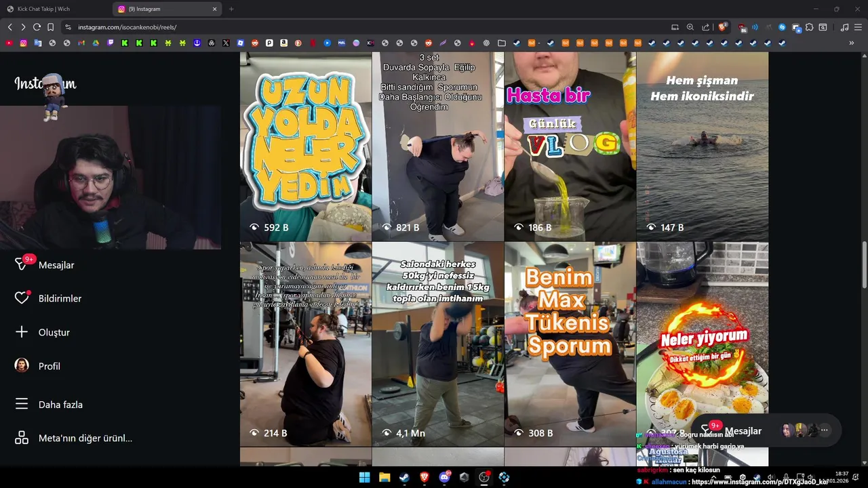Open the browser main hamburger menu
The image size is (868, 488).
pos(858,27)
